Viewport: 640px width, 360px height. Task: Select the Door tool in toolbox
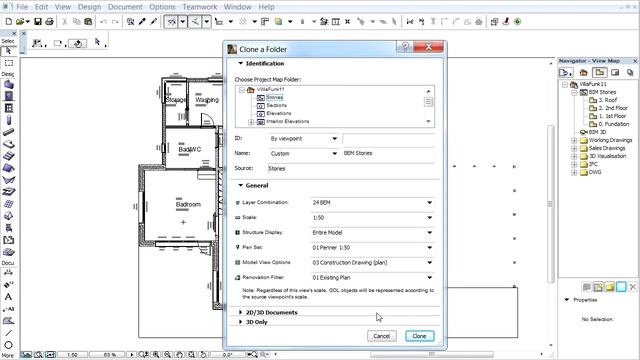(x=8, y=96)
